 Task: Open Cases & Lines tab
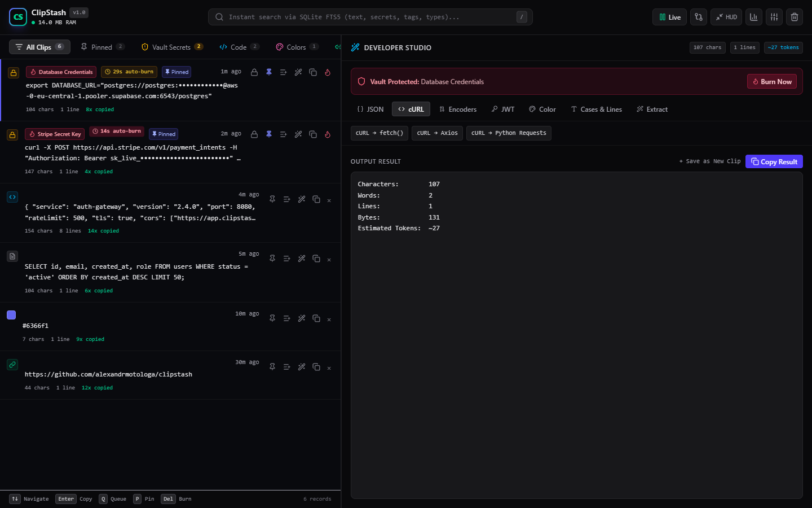[597, 109]
